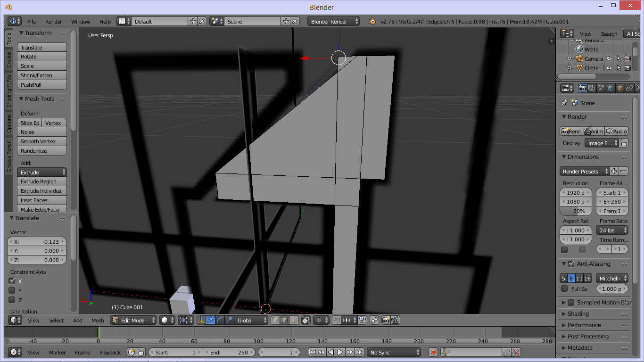Open the 24 fps frame rate dropdown
Image resolution: width=644 pixels, height=362 pixels.
point(612,230)
